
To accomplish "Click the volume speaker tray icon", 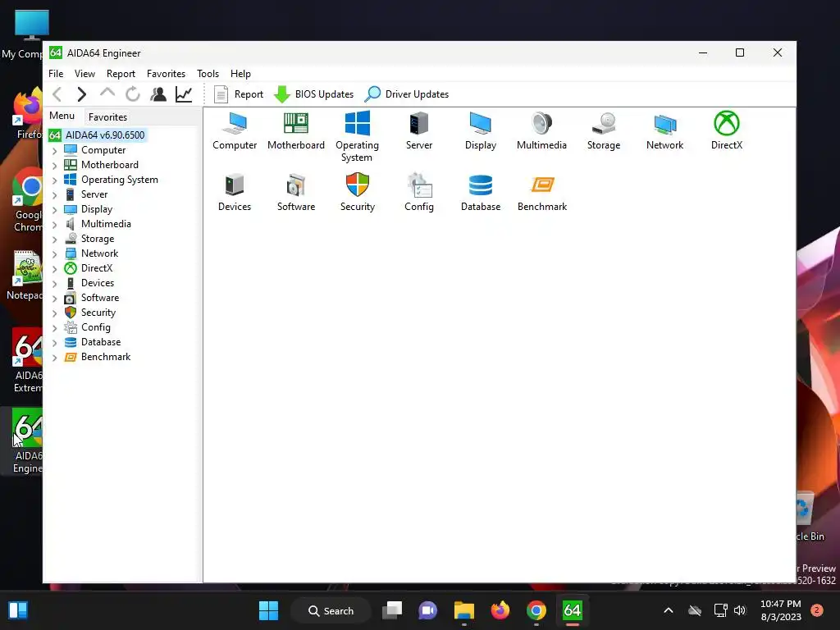I will click(x=741, y=610).
